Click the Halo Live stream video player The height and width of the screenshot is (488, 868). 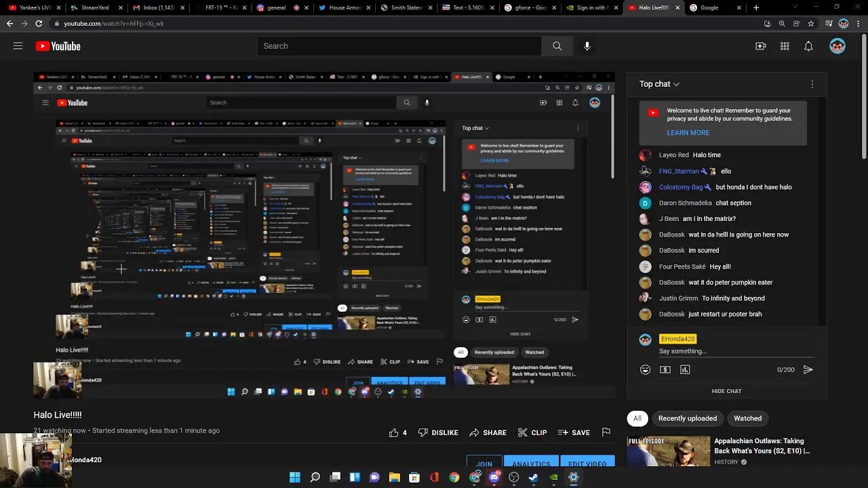pyautogui.click(x=324, y=235)
